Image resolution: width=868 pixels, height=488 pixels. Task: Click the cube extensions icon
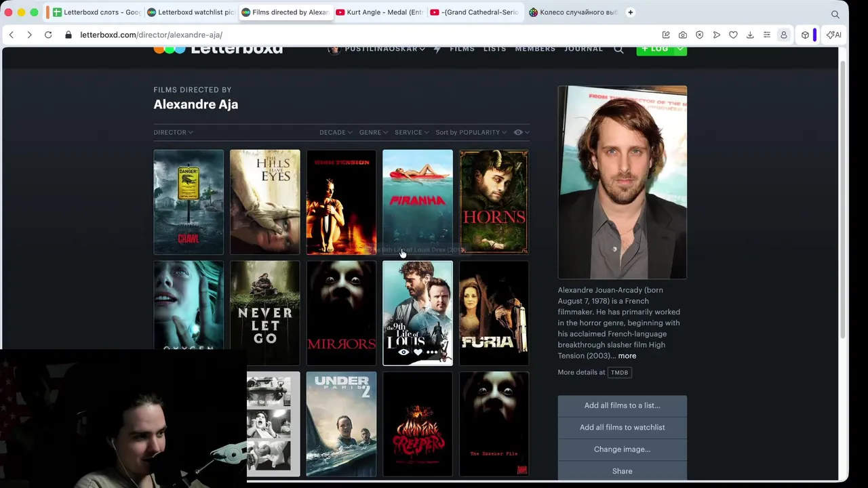(x=805, y=35)
